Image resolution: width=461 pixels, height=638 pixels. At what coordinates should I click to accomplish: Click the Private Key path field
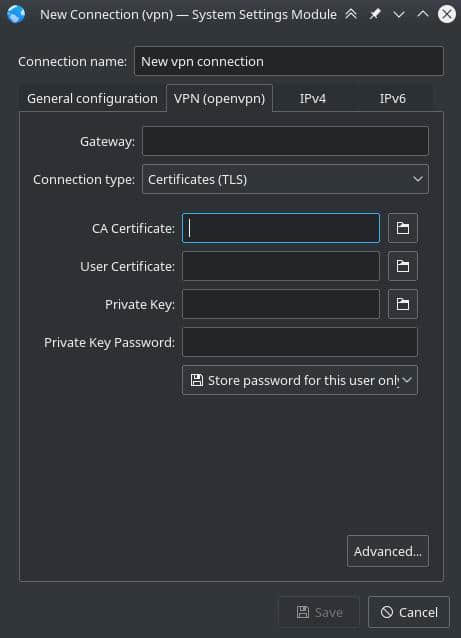click(x=281, y=304)
